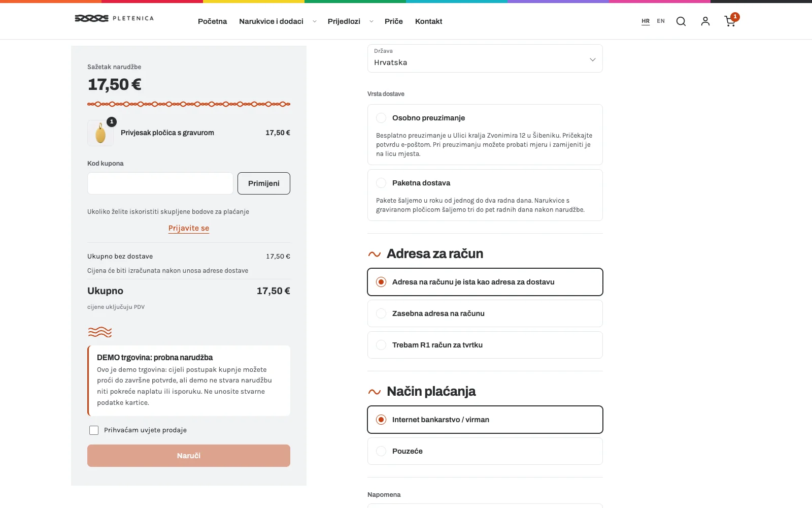The height and width of the screenshot is (508, 812).
Task: Expand Prijedlozi submenu chevron
Action: coord(371,21)
